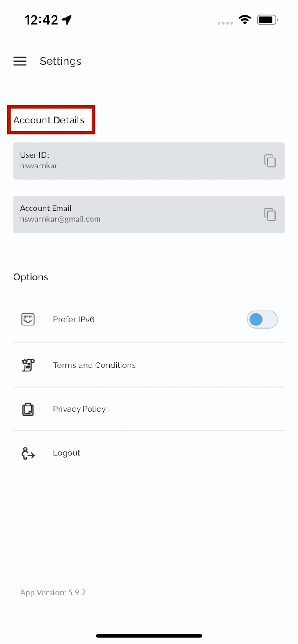
Task: Copy the User ID using its copy icon
Action: pos(270,161)
